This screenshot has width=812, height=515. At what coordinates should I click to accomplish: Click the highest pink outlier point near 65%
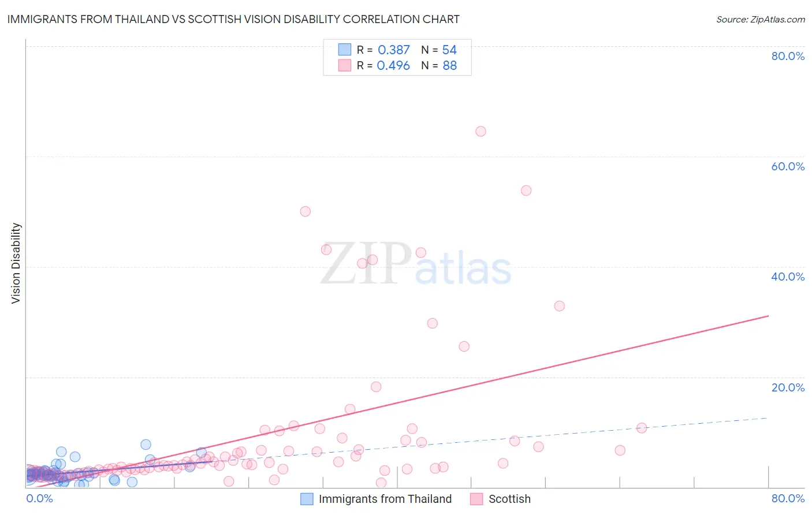click(x=481, y=131)
